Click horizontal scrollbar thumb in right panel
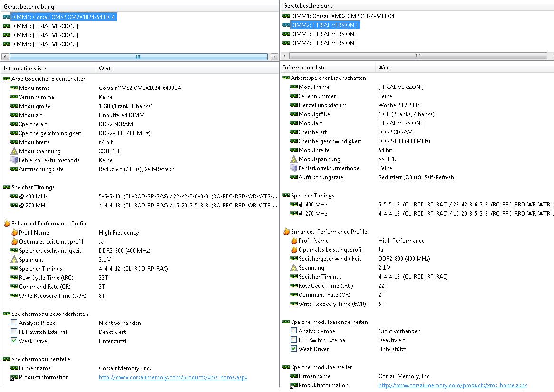 pos(418,56)
